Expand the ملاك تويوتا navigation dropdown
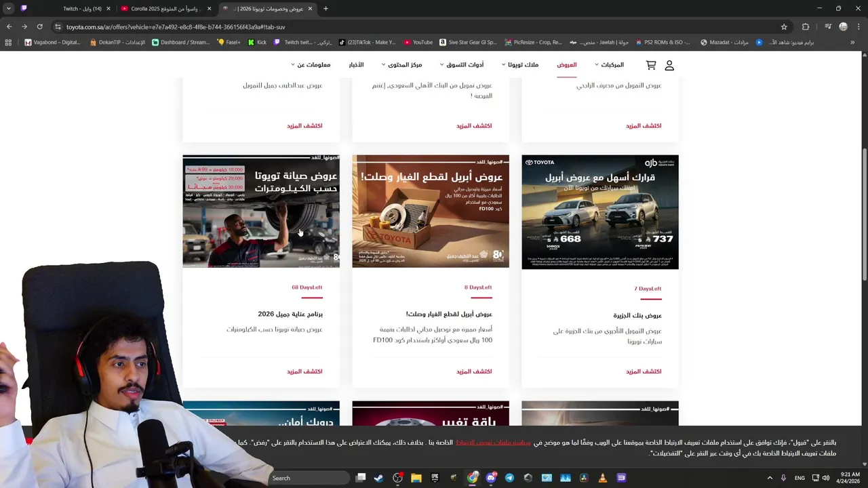 pyautogui.click(x=520, y=65)
